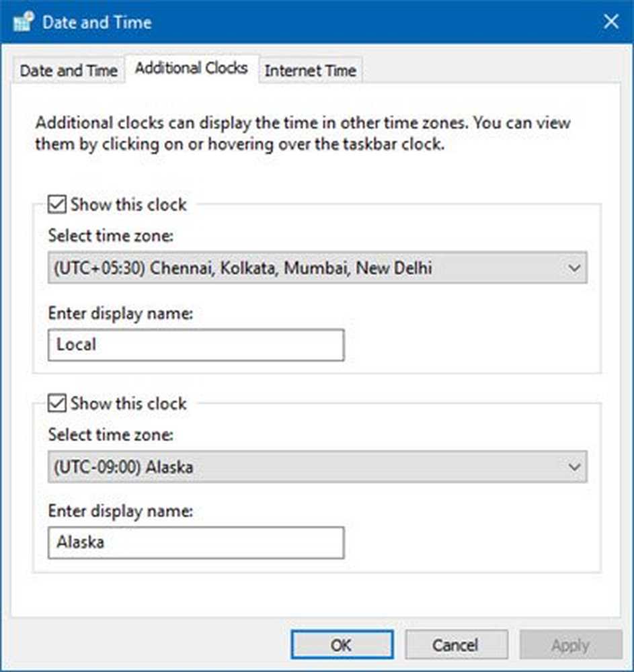Switch to the Date and Time tab
The image size is (634, 672).
point(68,71)
